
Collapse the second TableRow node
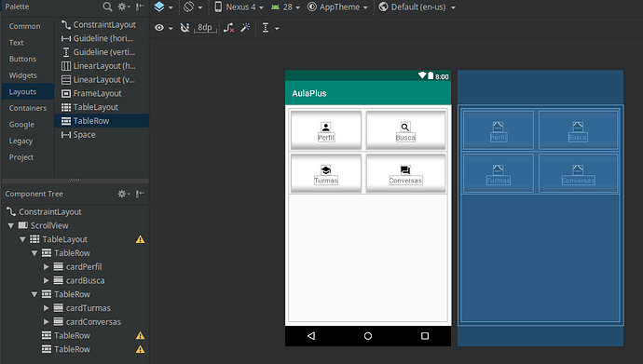[34, 294]
